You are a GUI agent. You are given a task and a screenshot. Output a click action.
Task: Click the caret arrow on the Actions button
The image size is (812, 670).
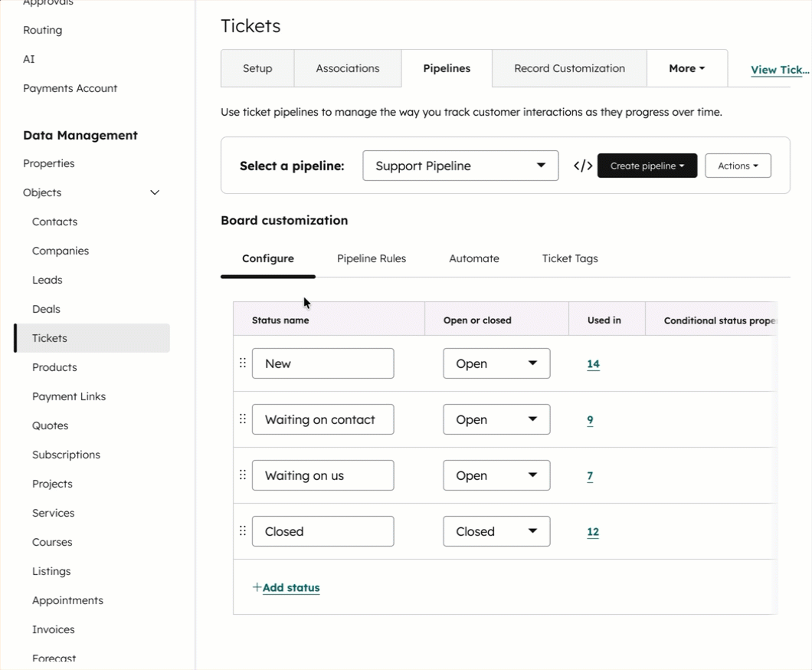pos(755,165)
